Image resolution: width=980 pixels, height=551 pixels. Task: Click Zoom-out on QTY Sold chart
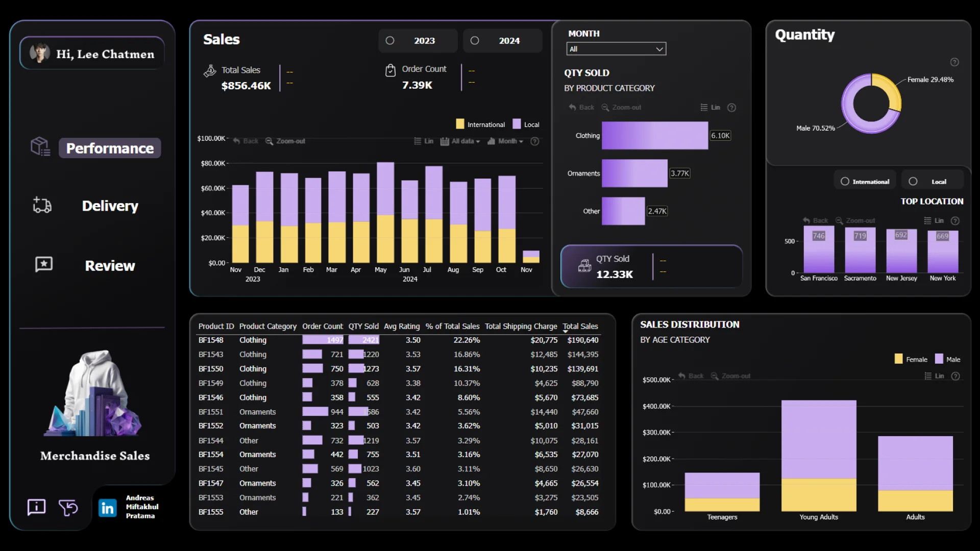tap(621, 108)
